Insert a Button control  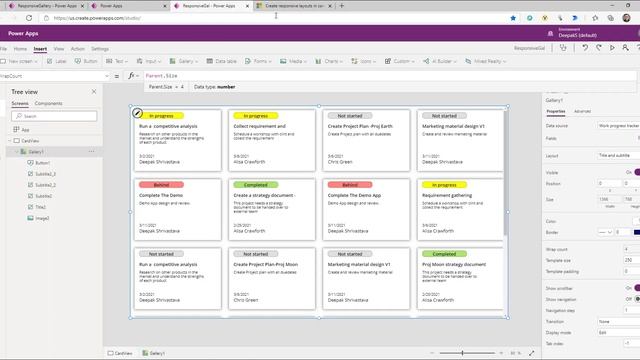(x=86, y=61)
